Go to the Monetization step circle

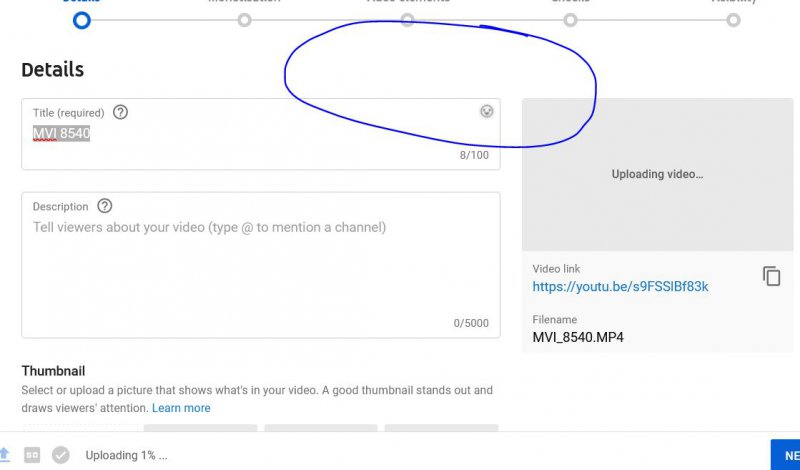(245, 20)
